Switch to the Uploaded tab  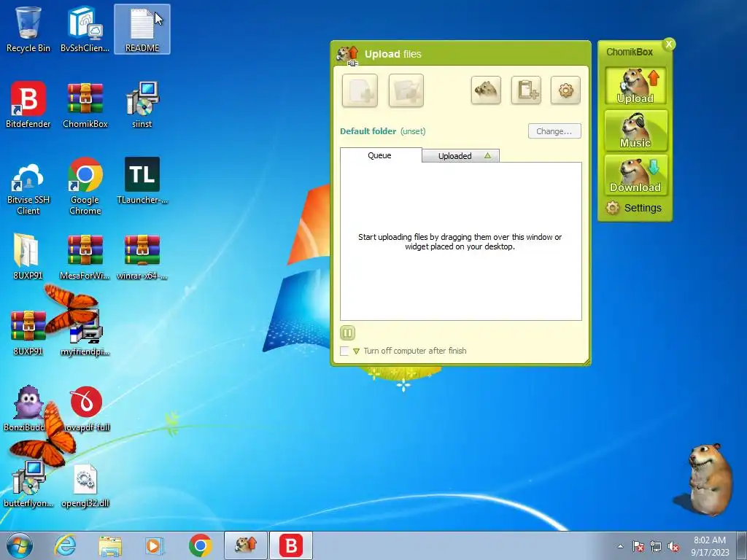[461, 156]
